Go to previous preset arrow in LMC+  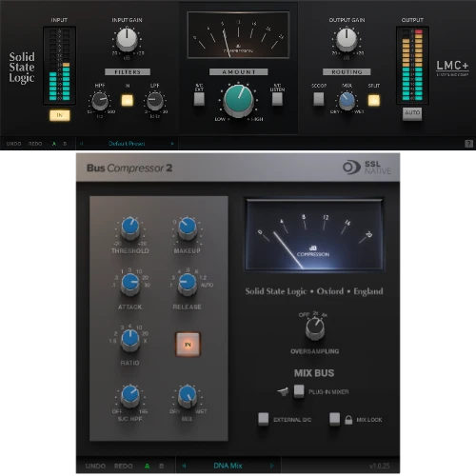tap(82, 144)
